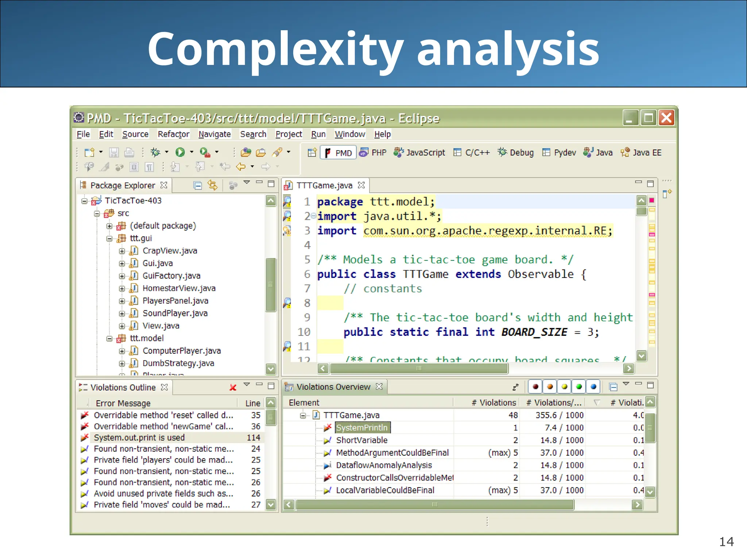Viewport: 747px width, 560px height.
Task: Click the Collapse All icon in Package Explorer
Action: [x=198, y=186]
